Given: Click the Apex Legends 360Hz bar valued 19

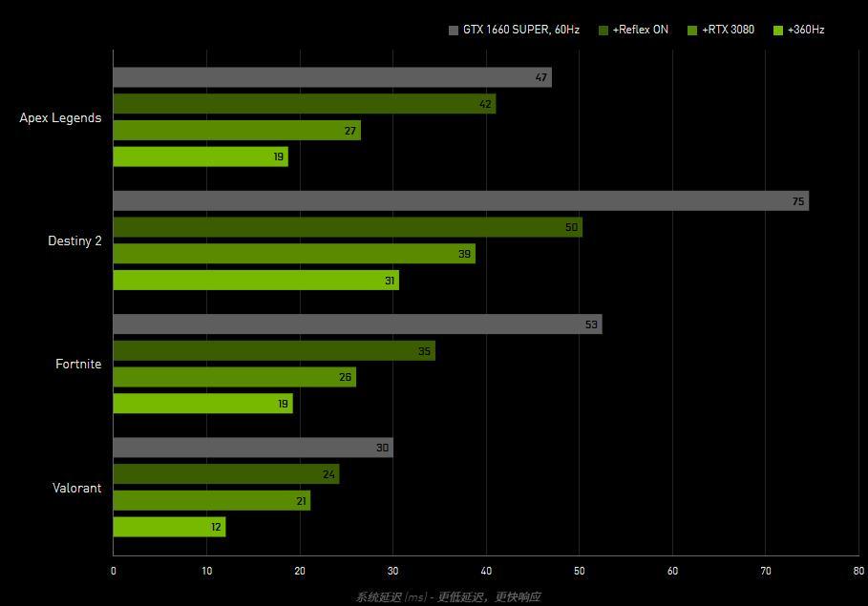Looking at the screenshot, I should pos(201,157).
